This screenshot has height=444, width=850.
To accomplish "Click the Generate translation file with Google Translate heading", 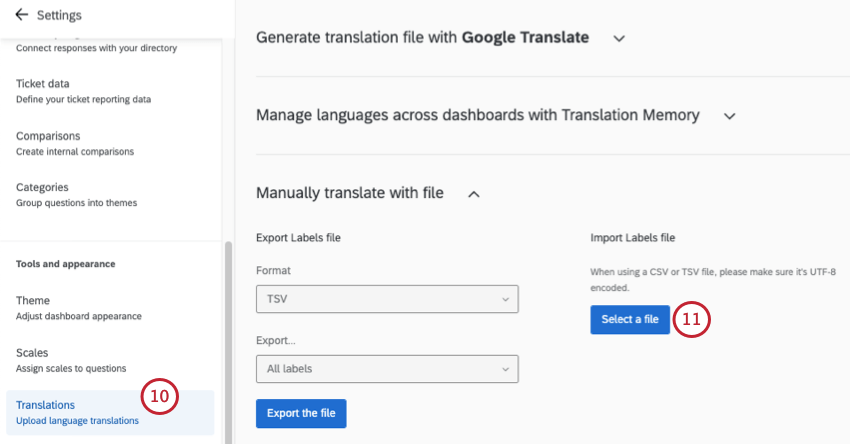I will 422,37.
